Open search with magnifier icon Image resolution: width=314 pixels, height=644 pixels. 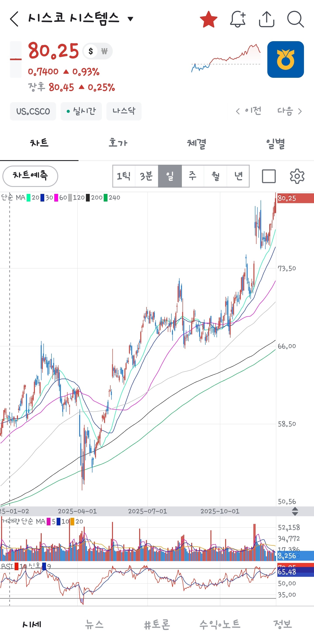(295, 19)
